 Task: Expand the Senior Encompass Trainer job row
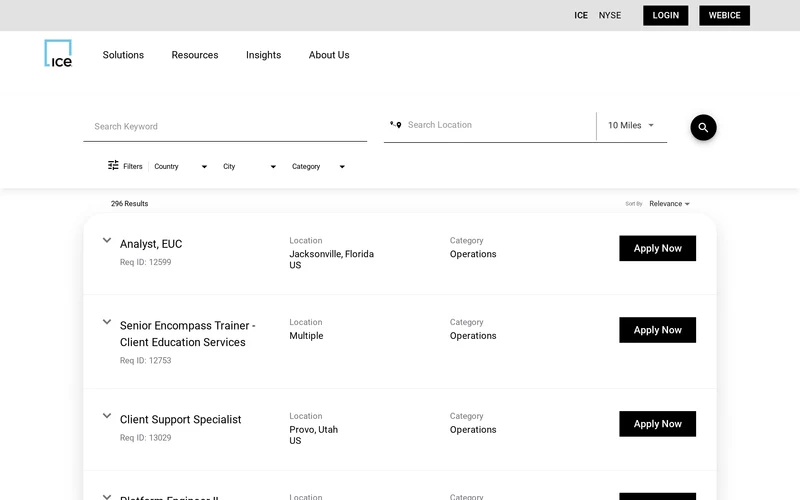[107, 321]
